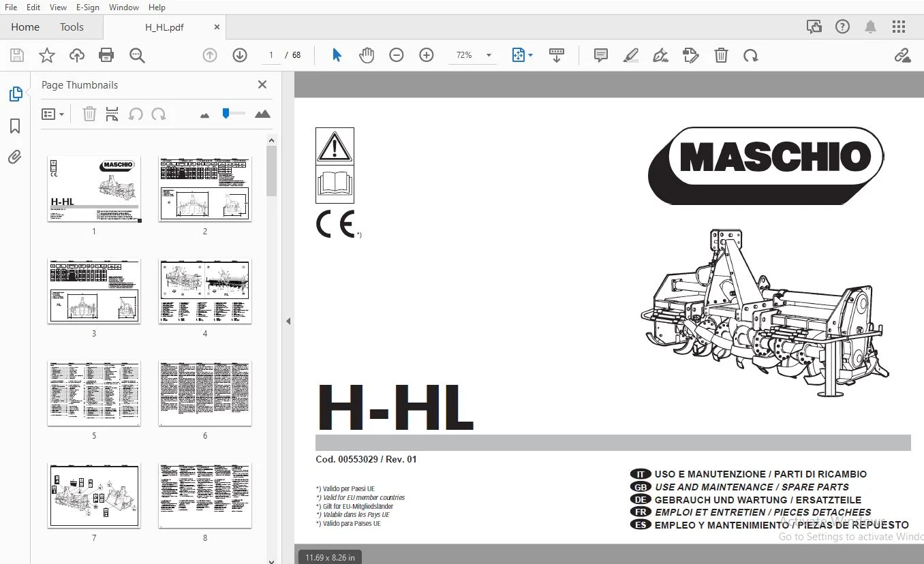Select page 8 thumbnail

click(x=205, y=495)
